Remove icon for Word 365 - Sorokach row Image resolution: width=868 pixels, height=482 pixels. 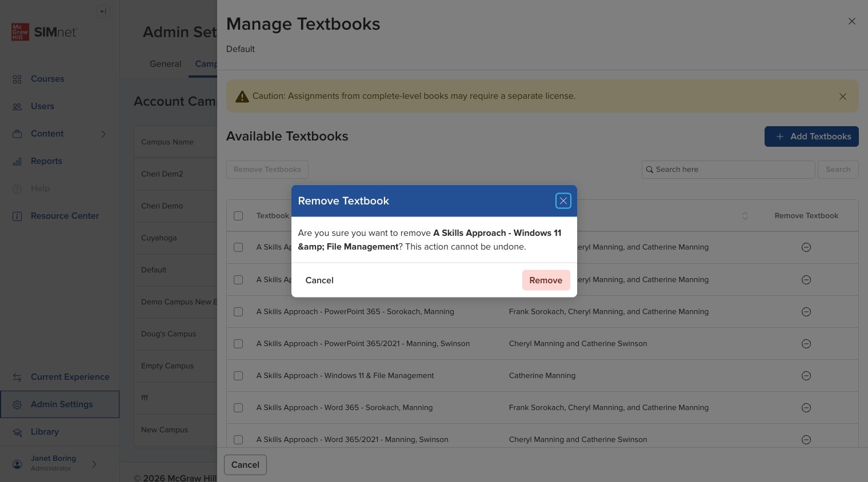coord(806,408)
